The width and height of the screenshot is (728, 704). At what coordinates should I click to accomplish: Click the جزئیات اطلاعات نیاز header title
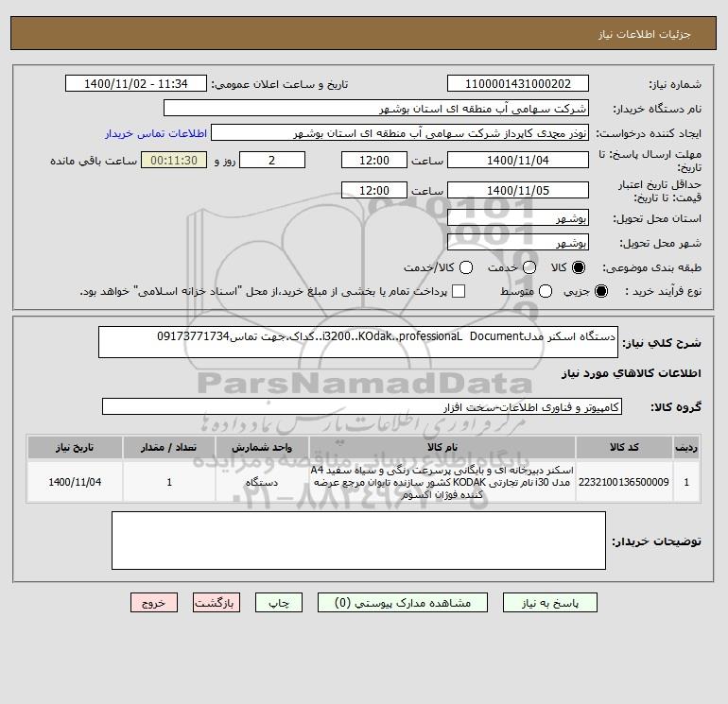click(x=645, y=34)
